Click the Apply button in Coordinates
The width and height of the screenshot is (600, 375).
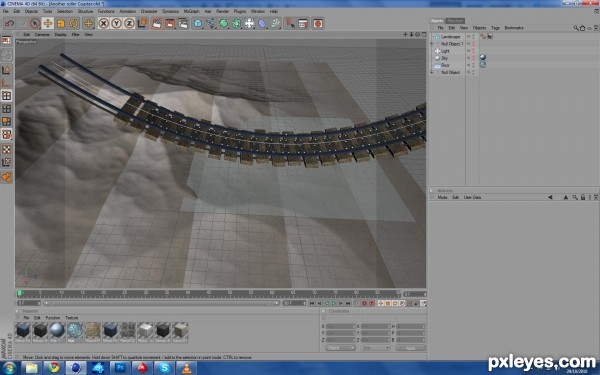tap(410, 348)
